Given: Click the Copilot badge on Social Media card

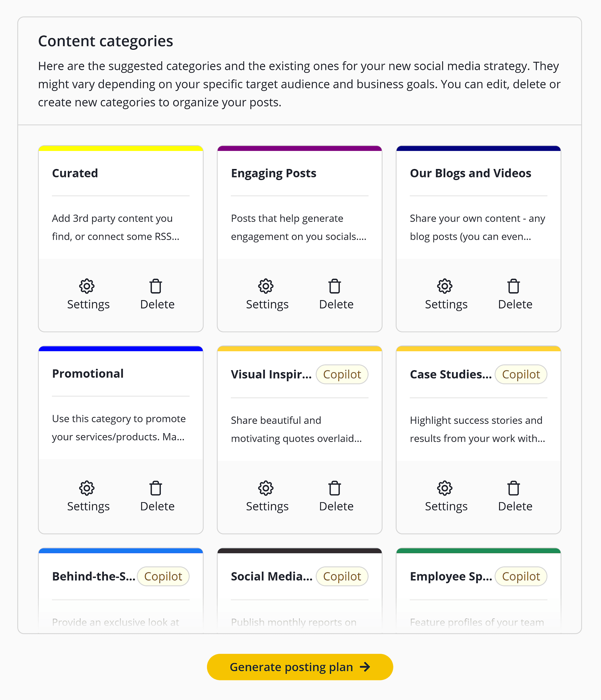Looking at the screenshot, I should click(342, 576).
